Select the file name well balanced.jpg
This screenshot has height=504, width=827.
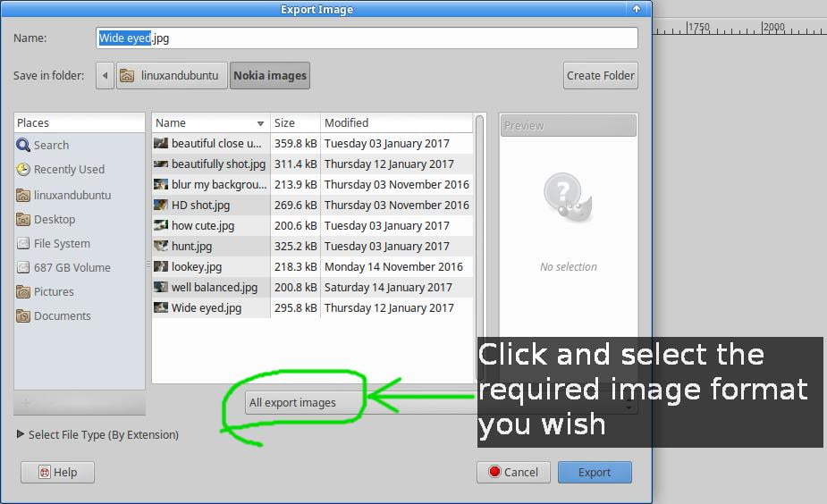[x=215, y=288]
